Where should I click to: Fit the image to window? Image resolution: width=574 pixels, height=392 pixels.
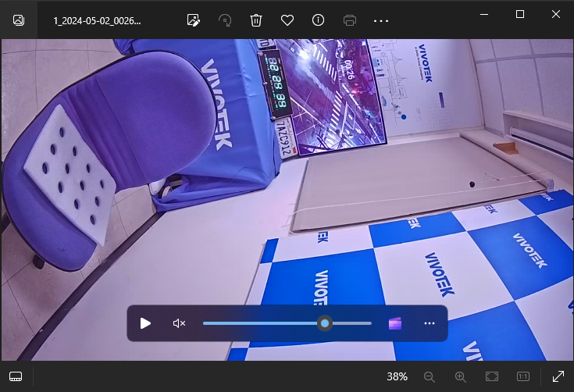coord(492,376)
